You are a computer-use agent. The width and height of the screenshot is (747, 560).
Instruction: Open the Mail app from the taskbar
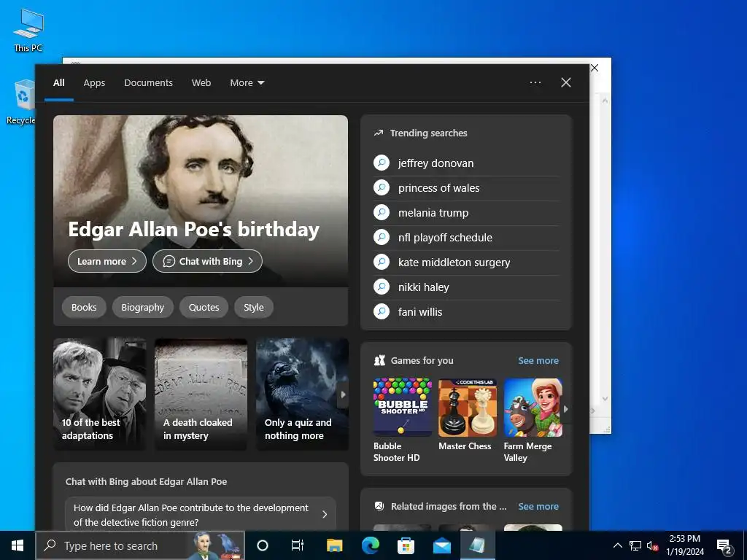(441, 545)
